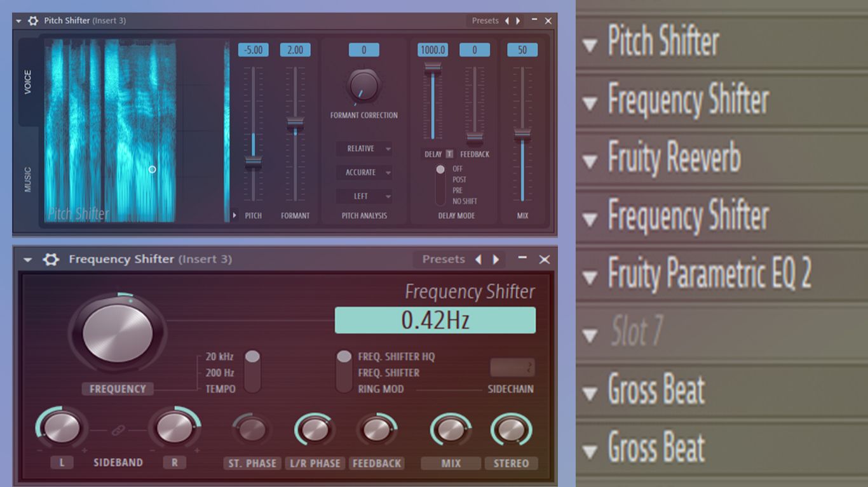Image resolution: width=868 pixels, height=487 pixels.
Task: Click the STEREO knob
Action: tap(511, 430)
